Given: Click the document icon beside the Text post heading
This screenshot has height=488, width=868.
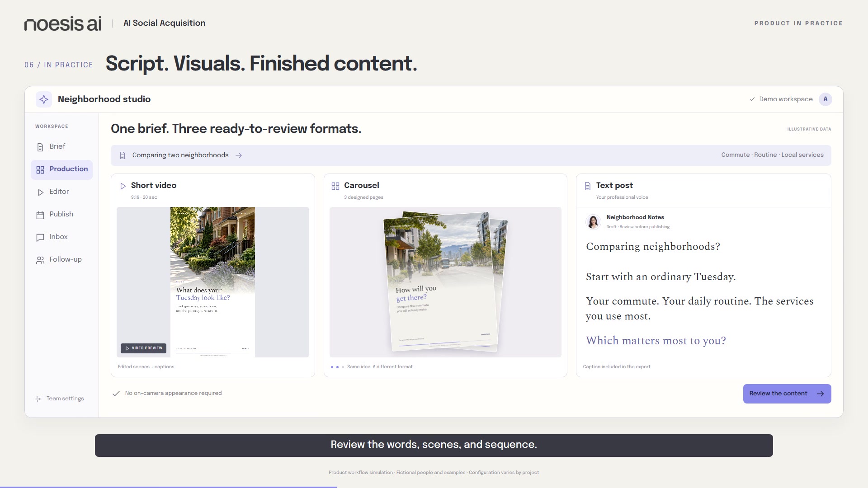Looking at the screenshot, I should (x=588, y=186).
